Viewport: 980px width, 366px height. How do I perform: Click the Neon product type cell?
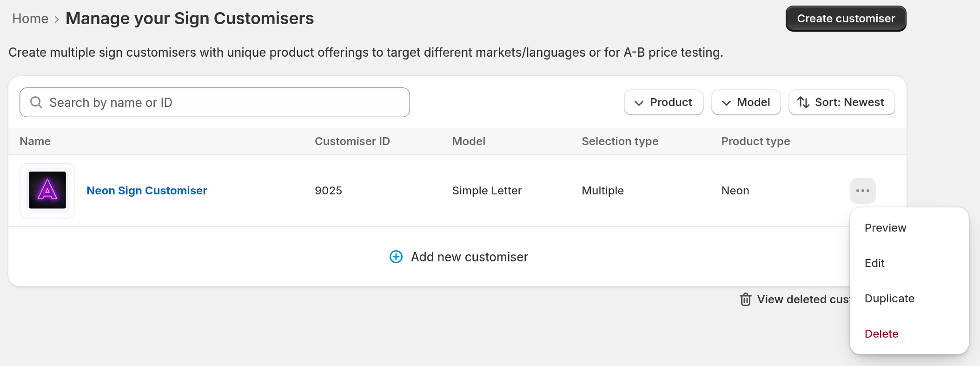tap(735, 191)
